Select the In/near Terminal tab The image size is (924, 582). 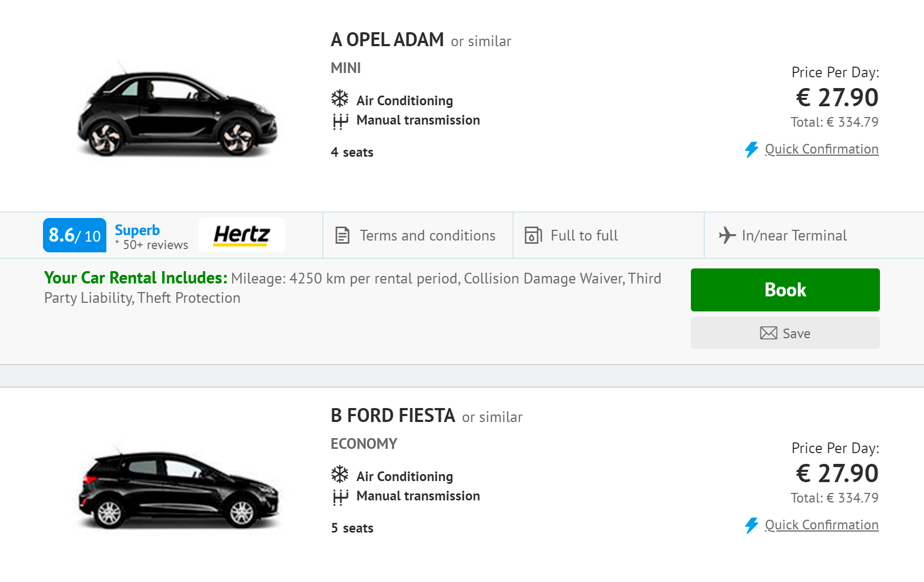point(814,235)
